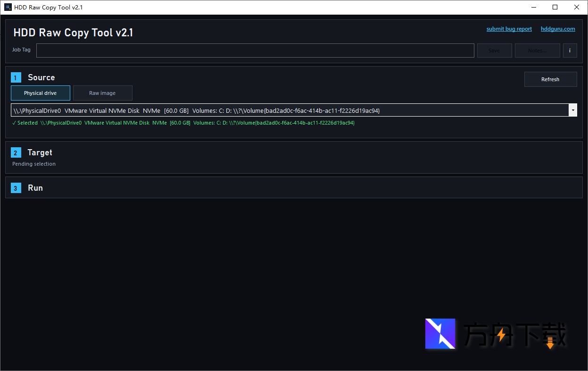588x371 pixels.
Task: Expand the Run section
Action: (35, 188)
